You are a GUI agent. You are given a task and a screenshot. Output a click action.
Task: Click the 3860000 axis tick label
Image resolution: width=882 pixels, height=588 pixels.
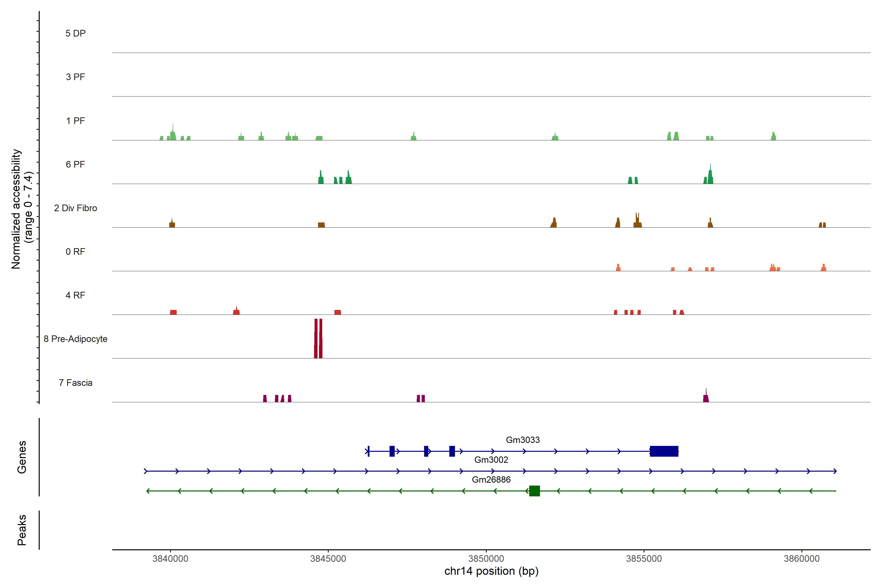(x=801, y=558)
